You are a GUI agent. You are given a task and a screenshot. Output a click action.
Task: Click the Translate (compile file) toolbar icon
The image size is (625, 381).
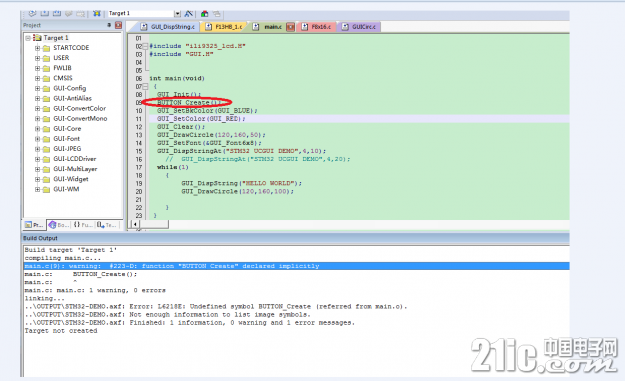(x=32, y=13)
